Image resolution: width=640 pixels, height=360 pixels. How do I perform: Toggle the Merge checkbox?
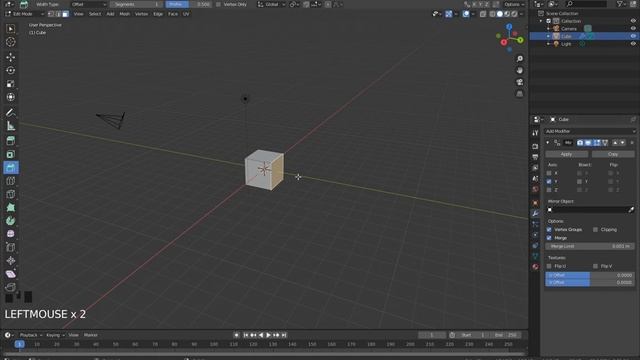[x=549, y=238]
